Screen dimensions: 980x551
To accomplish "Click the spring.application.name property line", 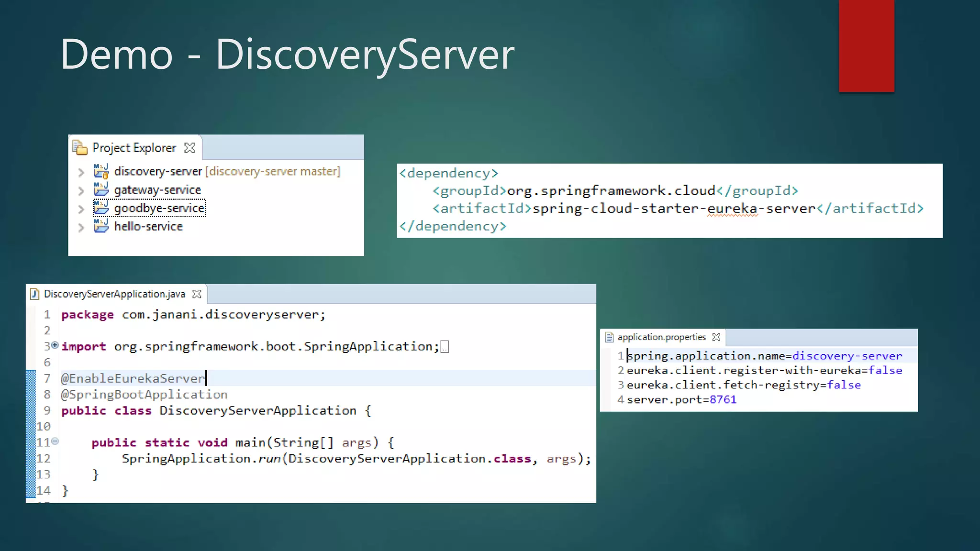I will click(765, 356).
